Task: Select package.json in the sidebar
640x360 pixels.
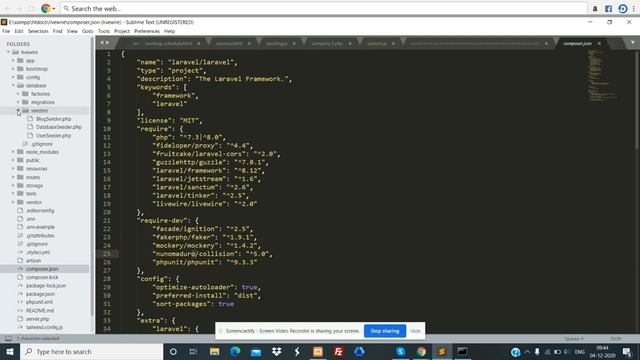Action: coord(40,294)
